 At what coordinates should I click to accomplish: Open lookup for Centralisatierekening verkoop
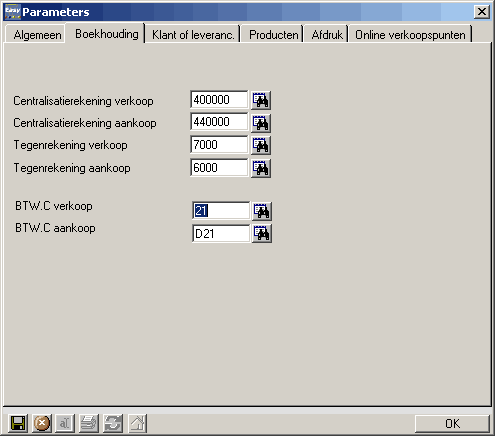click(x=261, y=100)
